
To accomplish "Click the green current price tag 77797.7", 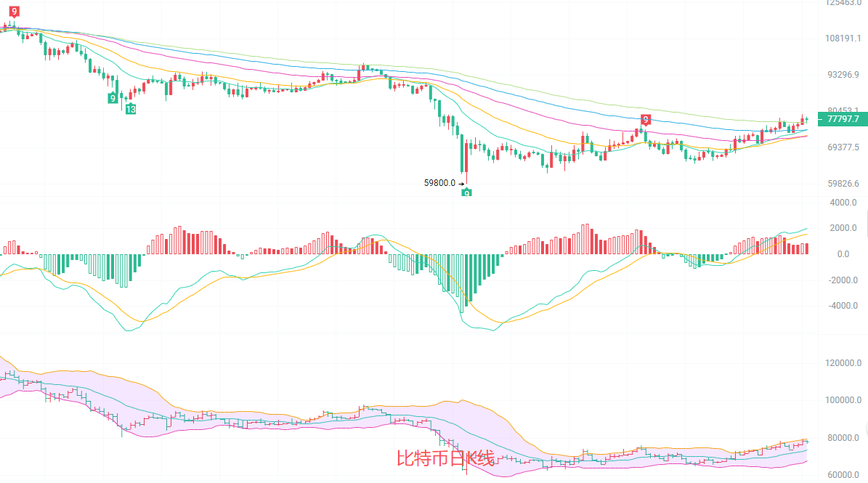I will [843, 118].
